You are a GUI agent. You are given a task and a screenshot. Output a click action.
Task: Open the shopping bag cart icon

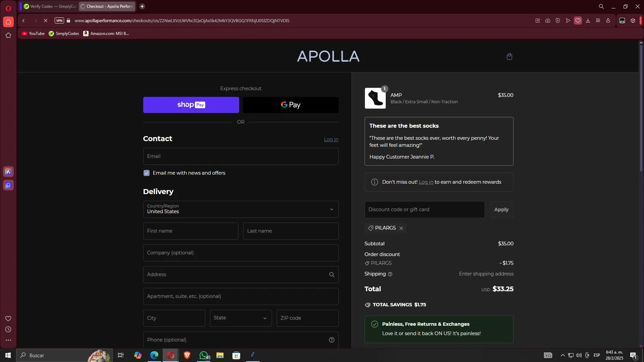[x=509, y=57]
